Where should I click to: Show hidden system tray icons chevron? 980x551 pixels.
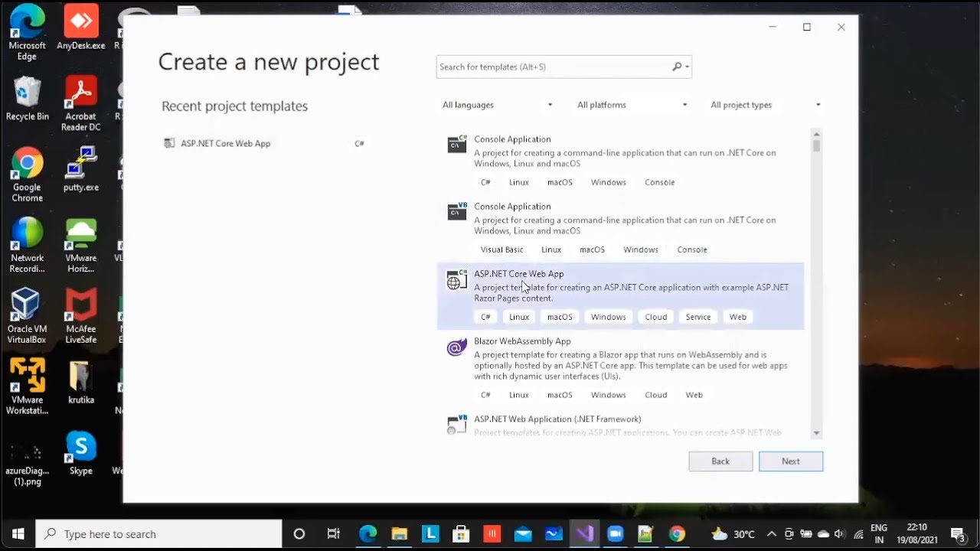(772, 534)
